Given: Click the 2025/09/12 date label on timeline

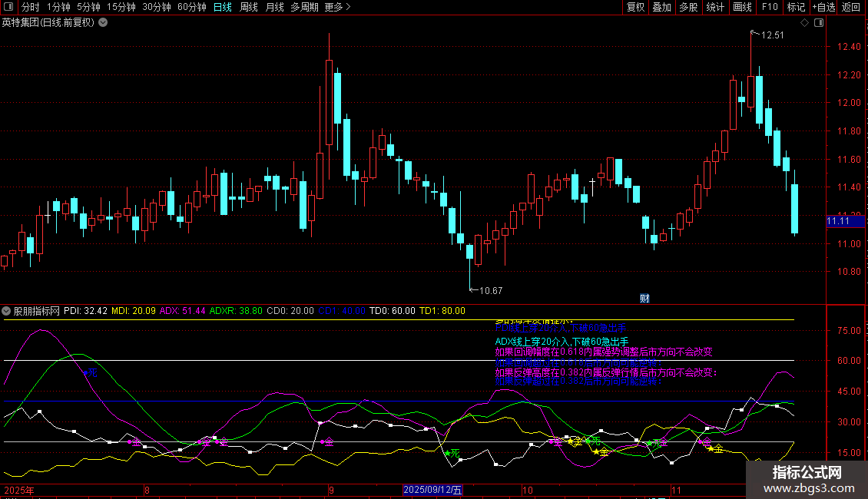Looking at the screenshot, I should (433, 490).
